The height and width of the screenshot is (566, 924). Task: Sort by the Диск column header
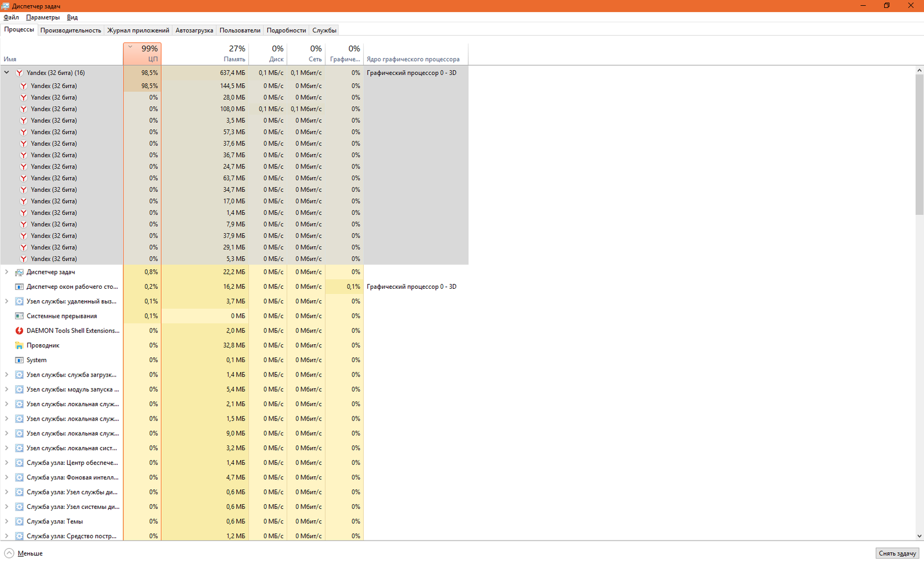[268, 54]
